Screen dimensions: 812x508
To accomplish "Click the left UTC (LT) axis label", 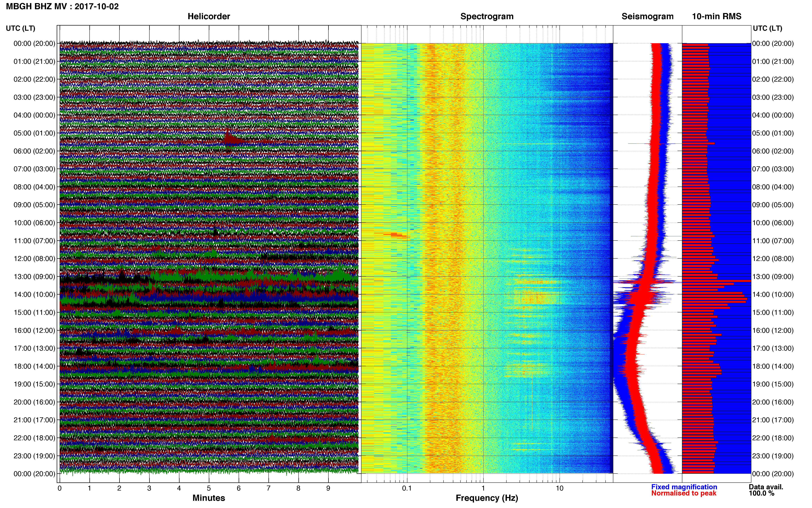I will coord(21,28).
